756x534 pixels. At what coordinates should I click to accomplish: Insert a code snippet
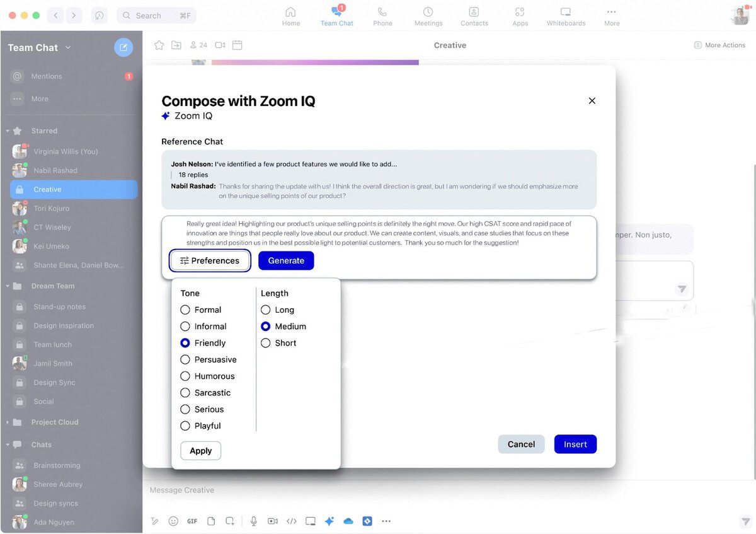[292, 521]
